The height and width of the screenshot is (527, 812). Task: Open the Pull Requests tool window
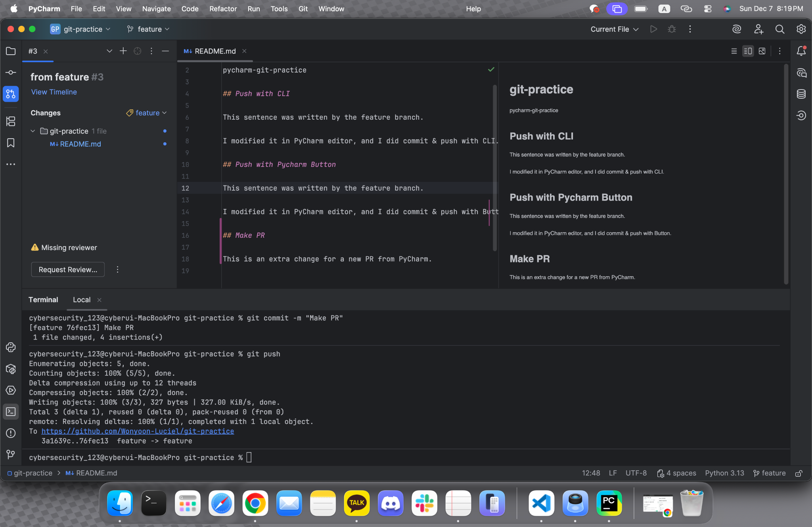tap(11, 94)
